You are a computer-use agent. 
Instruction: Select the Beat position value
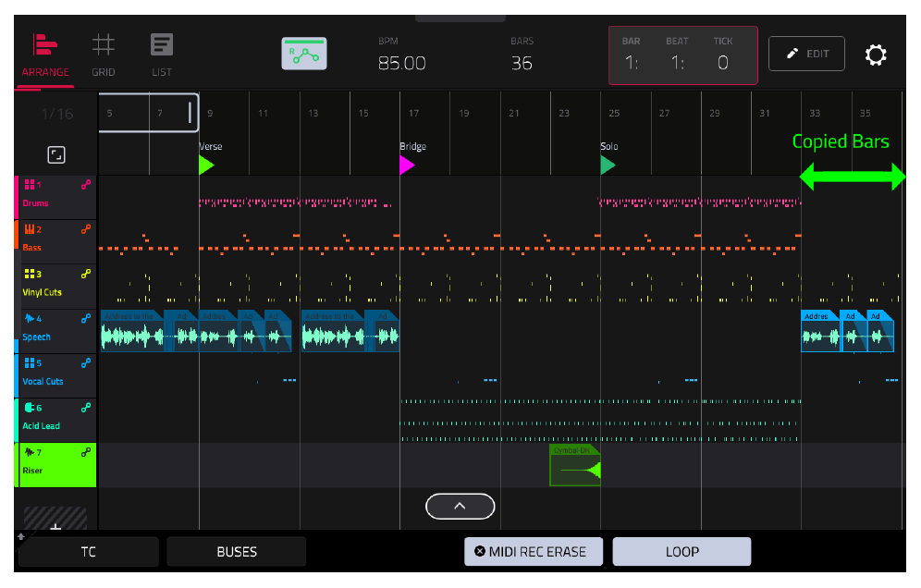677,63
